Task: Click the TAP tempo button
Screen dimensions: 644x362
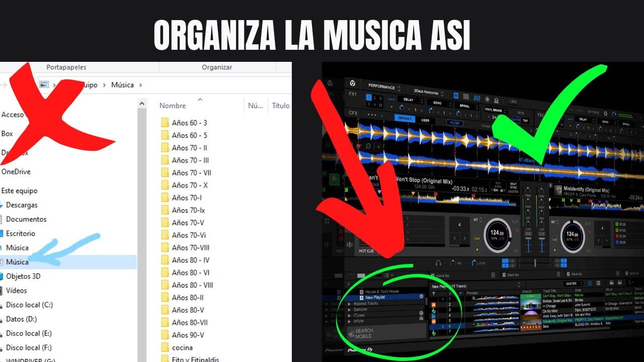Action: pos(525,121)
